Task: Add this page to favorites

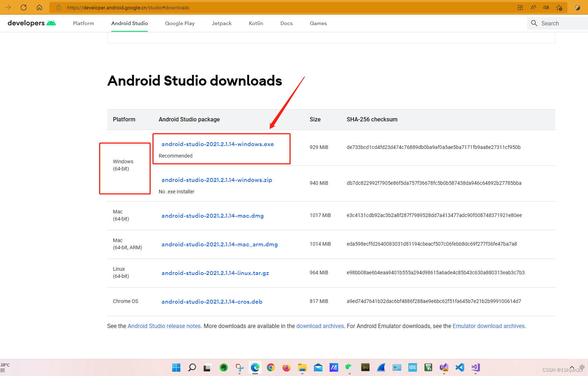Action: [559, 7]
